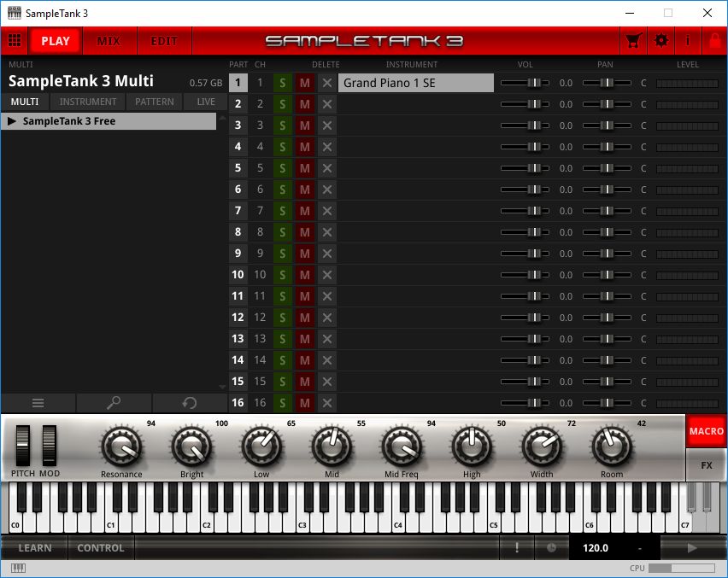Open the grid browser icon in the header
The image size is (728, 578).
(15, 41)
